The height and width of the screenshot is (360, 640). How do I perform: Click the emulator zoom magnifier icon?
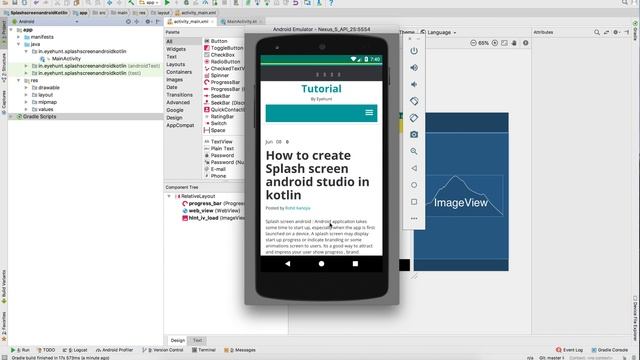[414, 151]
